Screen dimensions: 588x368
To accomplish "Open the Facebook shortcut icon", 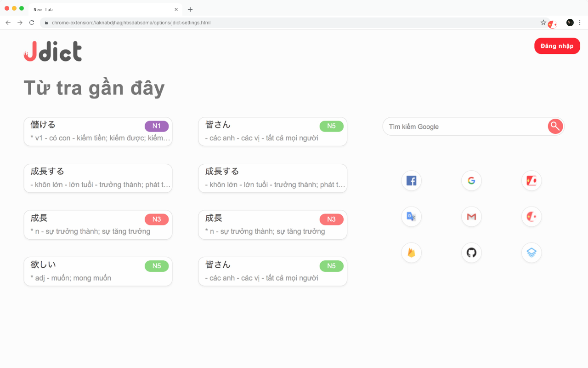I will (411, 180).
